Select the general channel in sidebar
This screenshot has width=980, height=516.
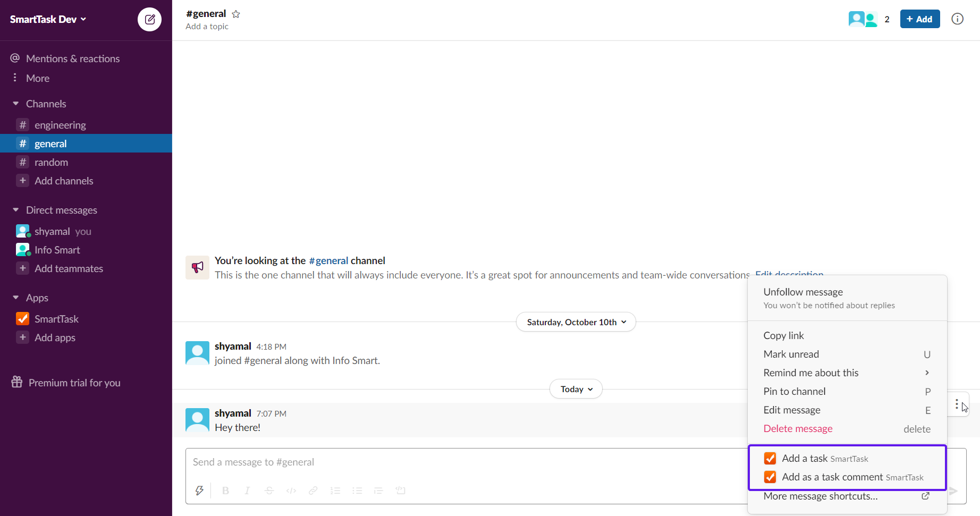pos(86,143)
